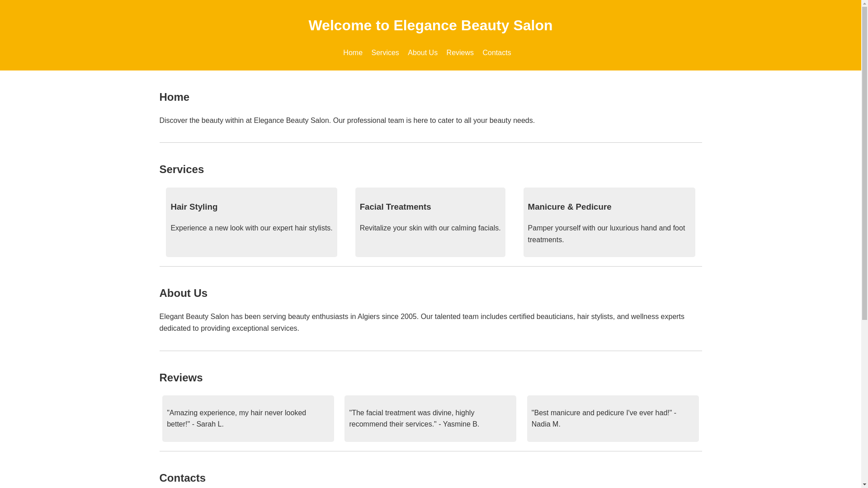868x488 pixels.
Task: Click the vertical scrollbar thumb
Action: [864, 164]
